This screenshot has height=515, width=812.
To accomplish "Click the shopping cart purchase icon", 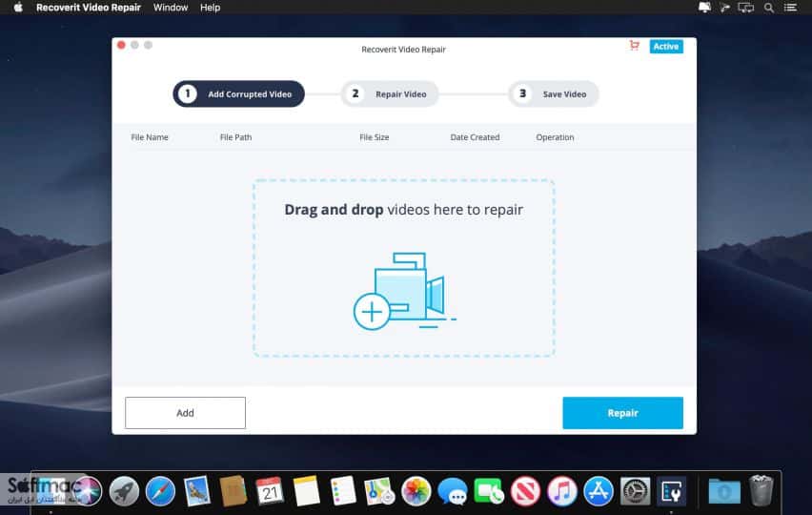I will [635, 46].
